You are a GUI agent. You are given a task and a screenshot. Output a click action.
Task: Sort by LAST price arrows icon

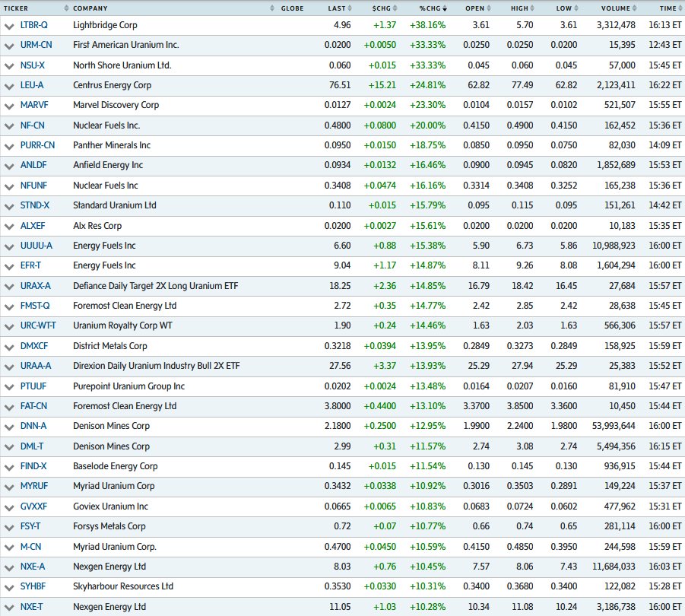click(350, 8)
